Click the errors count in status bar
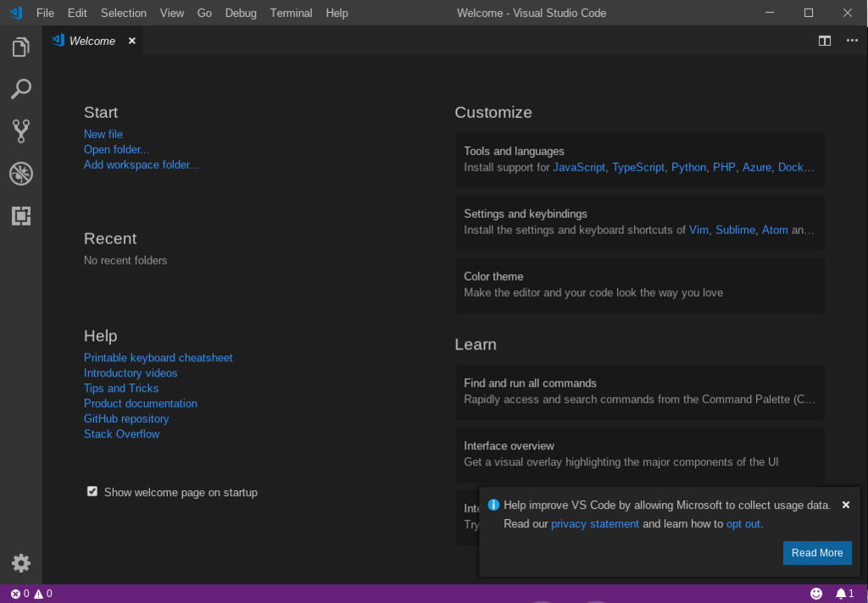The height and width of the screenshot is (603, 868). pyautogui.click(x=20, y=594)
